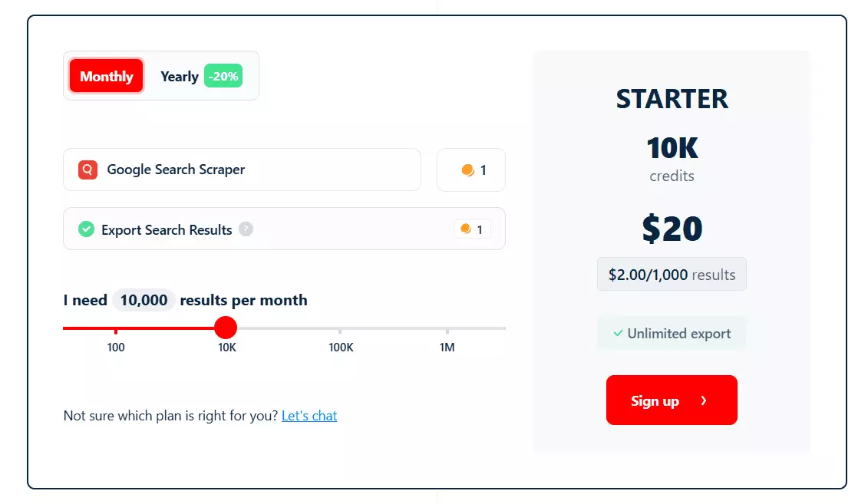Expand the Export Search Results row

[284, 229]
